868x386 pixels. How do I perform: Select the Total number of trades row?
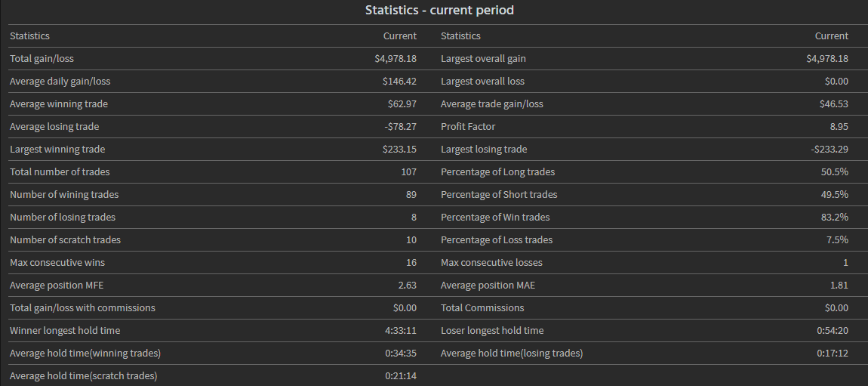213,172
